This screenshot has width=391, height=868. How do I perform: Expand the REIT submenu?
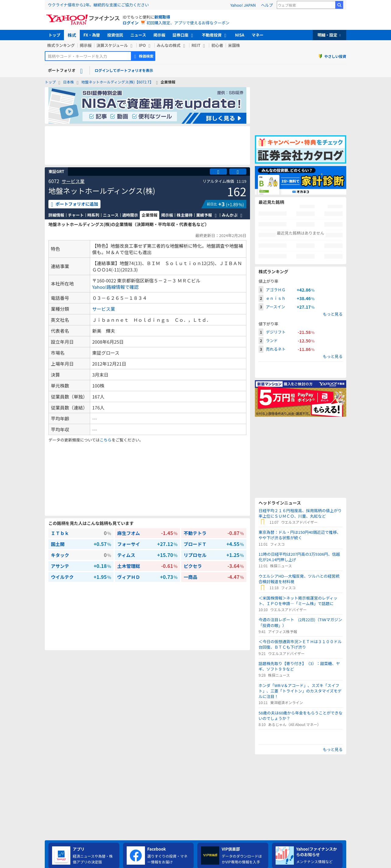pos(204,46)
